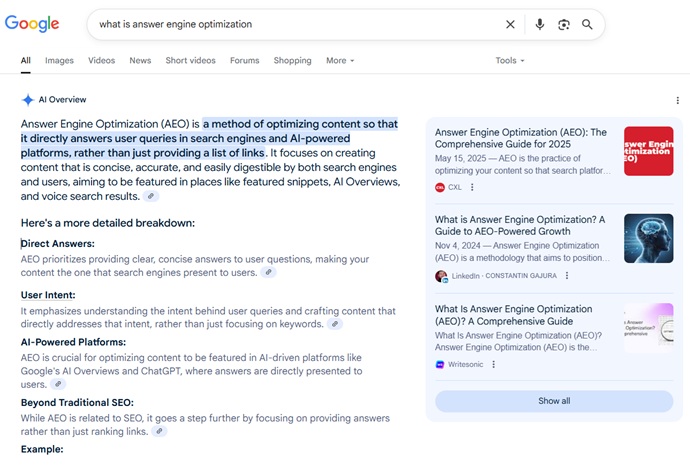Switch to the Images tab
Viewport: 690px width, 472px height.
59,61
